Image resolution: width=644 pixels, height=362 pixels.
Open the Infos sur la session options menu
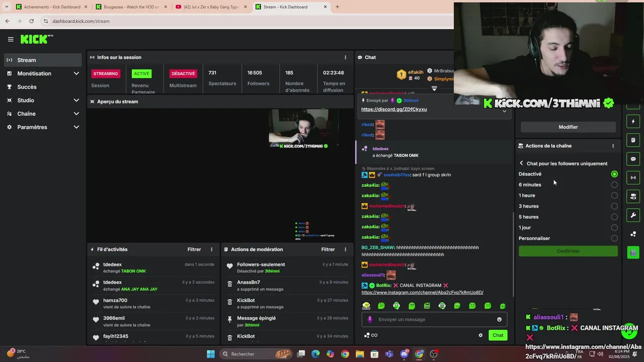[345, 57]
